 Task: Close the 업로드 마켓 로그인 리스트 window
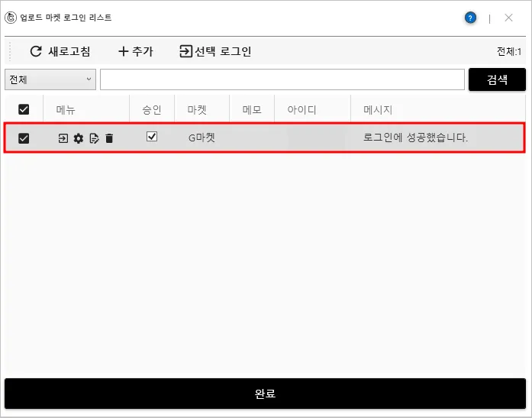click(x=508, y=18)
